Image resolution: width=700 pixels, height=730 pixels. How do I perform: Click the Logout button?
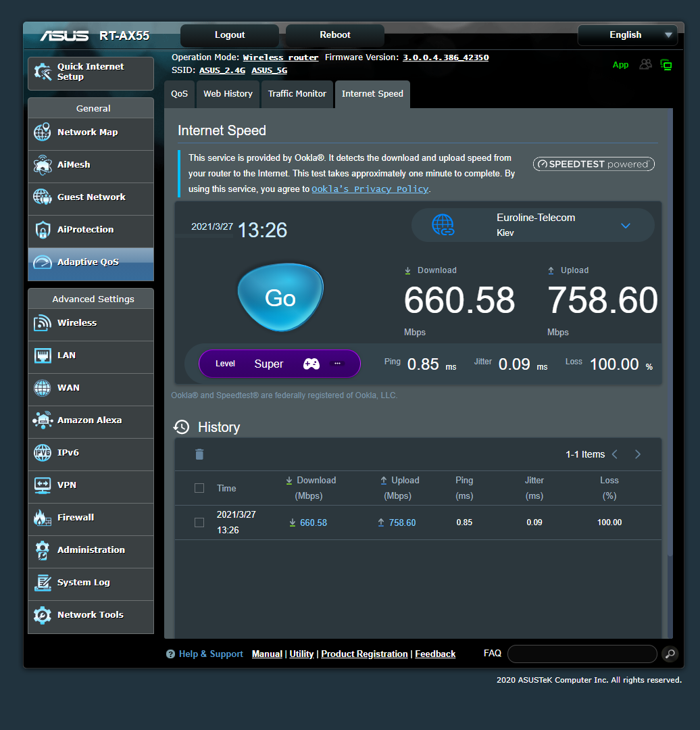[x=230, y=35]
